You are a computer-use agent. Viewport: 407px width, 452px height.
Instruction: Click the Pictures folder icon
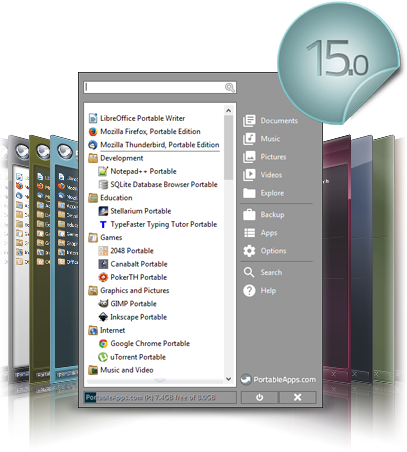(249, 157)
